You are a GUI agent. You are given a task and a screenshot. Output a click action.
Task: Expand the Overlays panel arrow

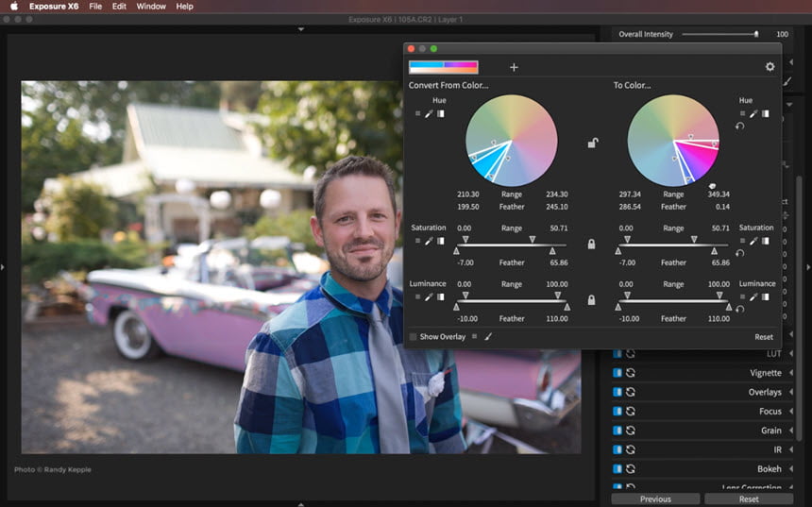click(x=791, y=392)
